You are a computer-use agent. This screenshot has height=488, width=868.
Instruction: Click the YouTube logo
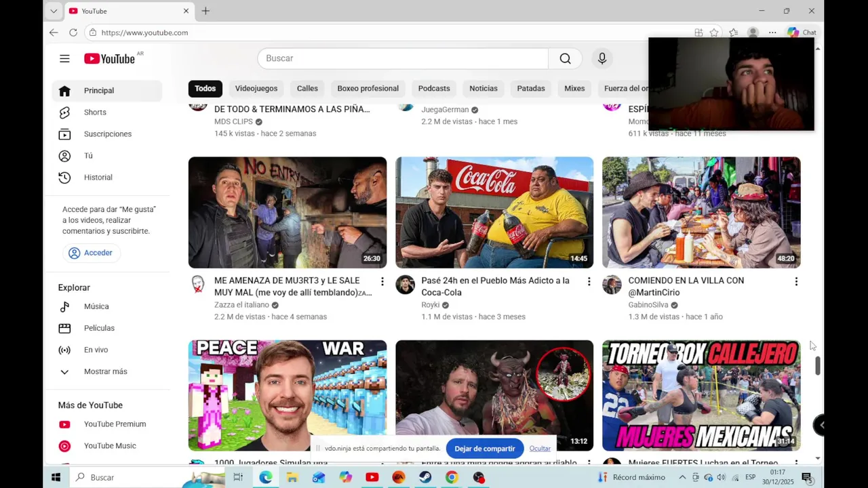[x=109, y=58]
